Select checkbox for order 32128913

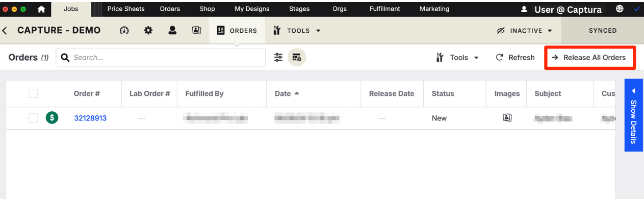click(33, 118)
